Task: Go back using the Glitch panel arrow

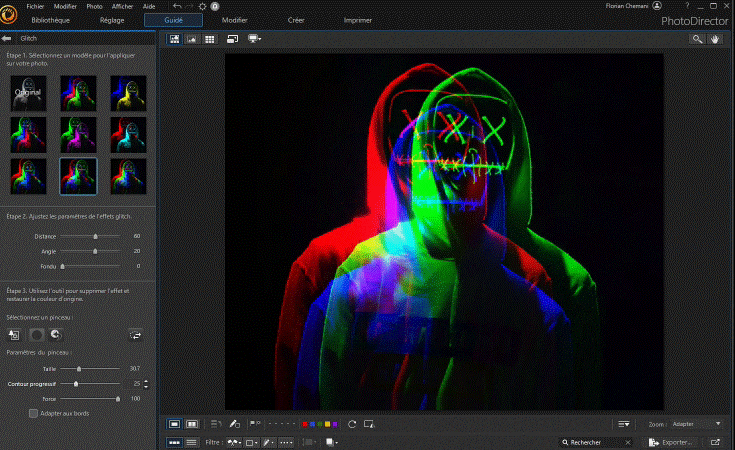Action: pyautogui.click(x=7, y=38)
